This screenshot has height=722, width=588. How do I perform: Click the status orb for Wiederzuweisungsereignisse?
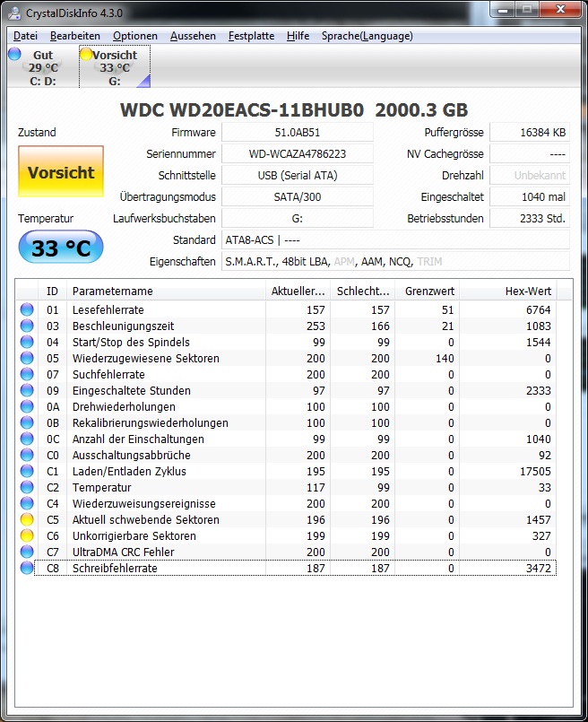pos(27,503)
